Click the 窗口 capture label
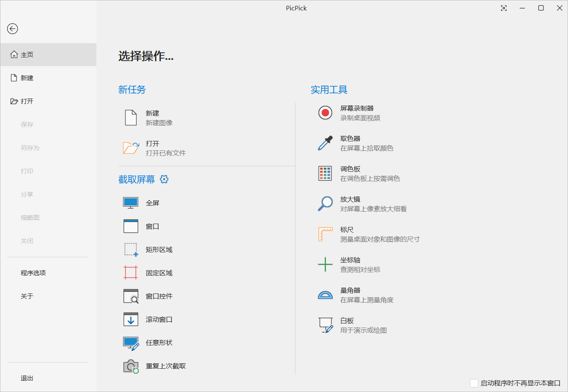This screenshot has width=568, height=392. pyautogui.click(x=152, y=226)
